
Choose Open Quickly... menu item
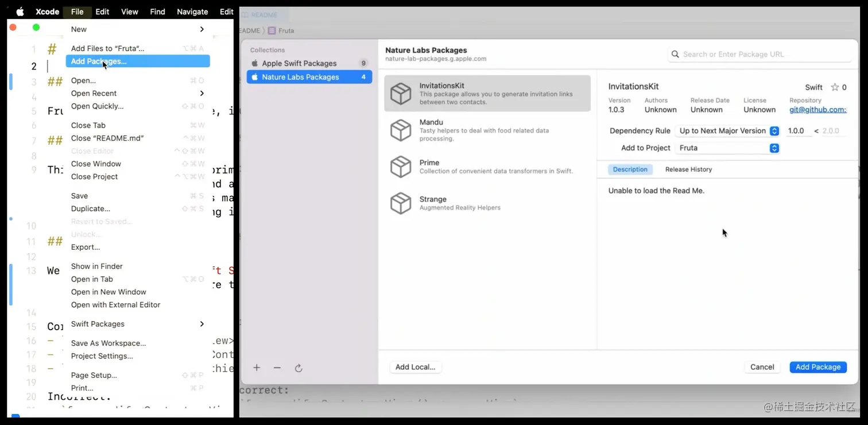pyautogui.click(x=138, y=106)
